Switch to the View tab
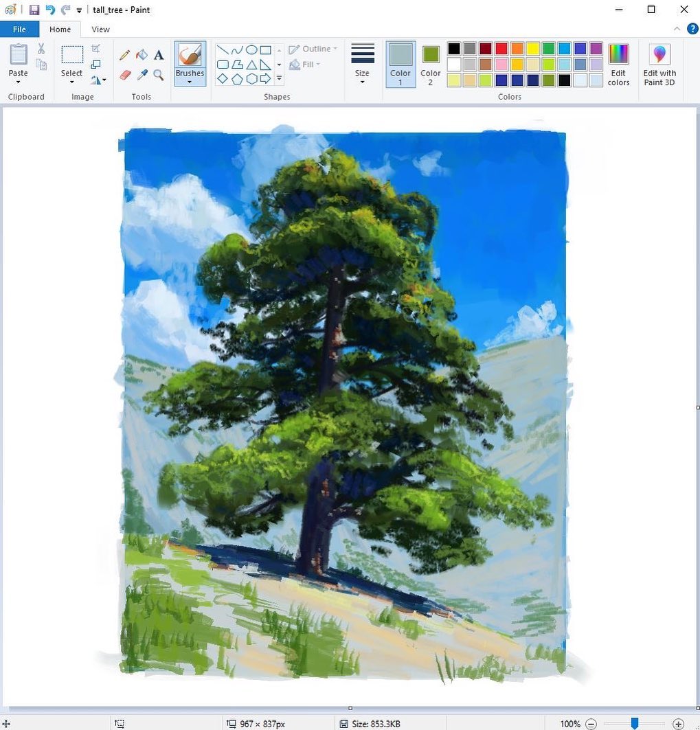 pos(100,30)
